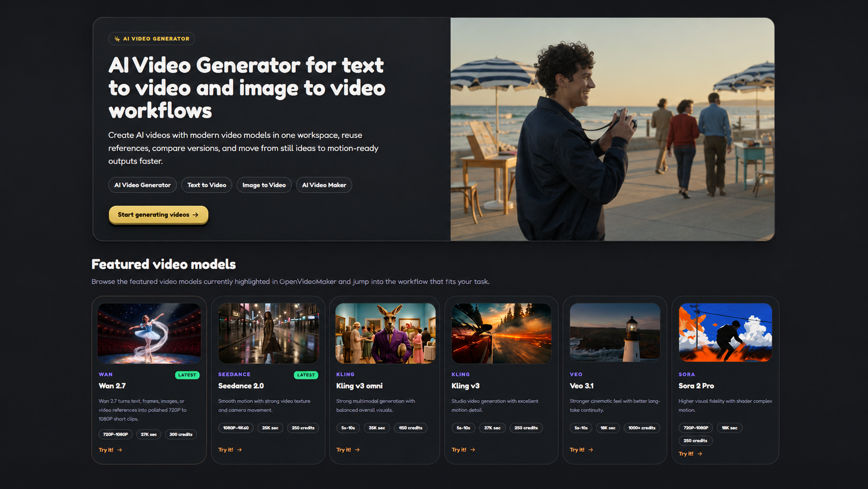Open the Wan 2.7 ballerina thumbnail
868x489 pixels.
149,333
